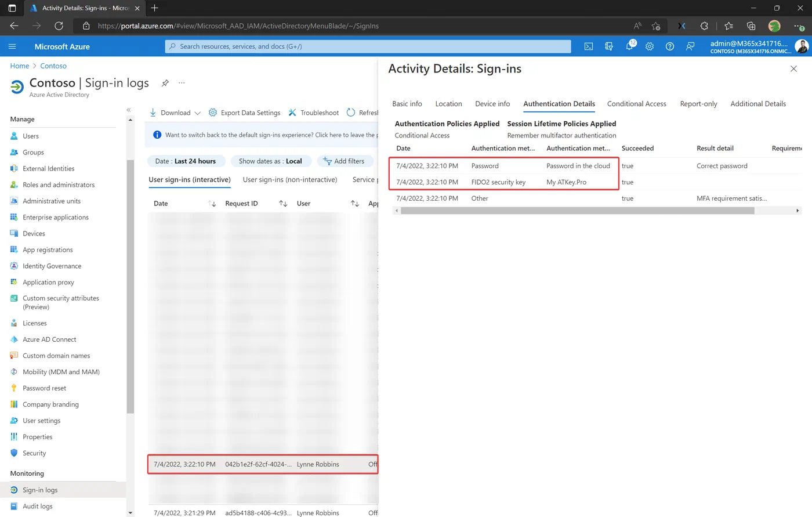812x517 pixels.
Task: Click the Troubleshoot button
Action: (x=314, y=113)
